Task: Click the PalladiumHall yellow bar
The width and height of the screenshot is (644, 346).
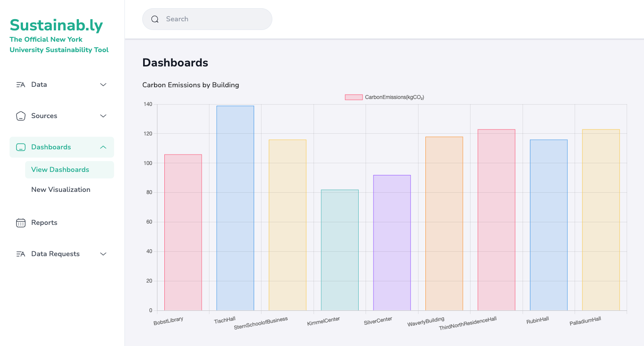Action: (601, 220)
